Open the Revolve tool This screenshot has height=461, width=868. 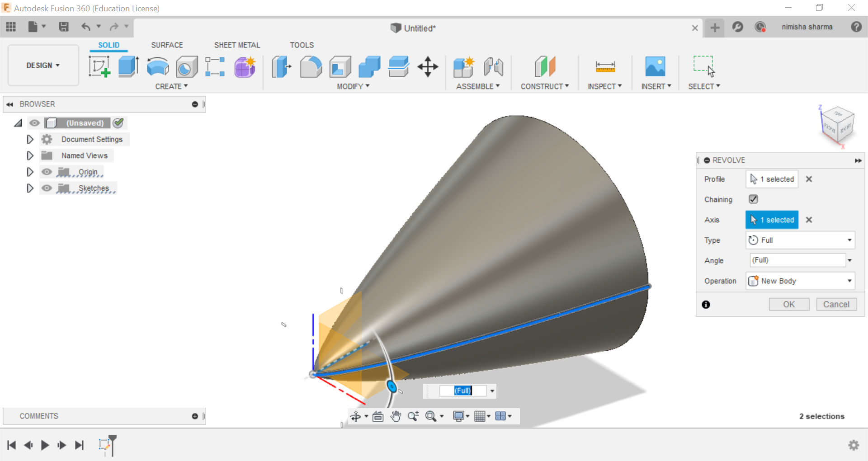(x=157, y=67)
